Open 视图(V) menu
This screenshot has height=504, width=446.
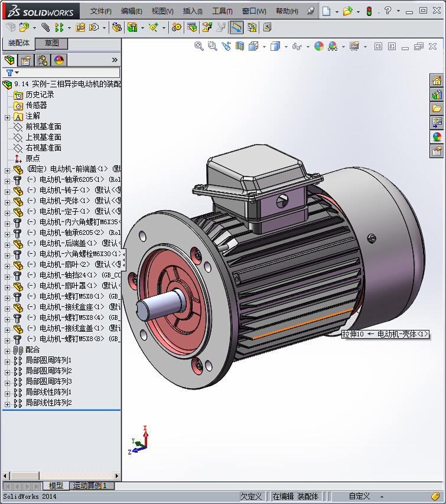click(162, 11)
